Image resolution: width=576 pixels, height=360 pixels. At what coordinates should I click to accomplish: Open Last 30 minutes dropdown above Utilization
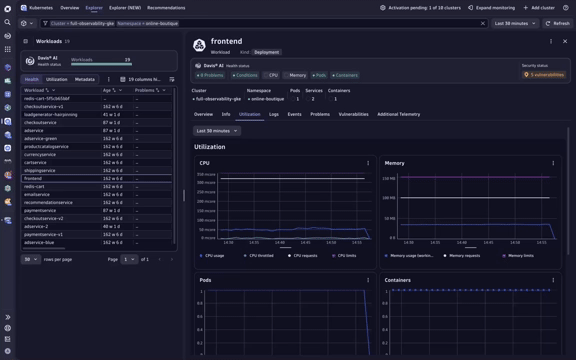tap(217, 131)
